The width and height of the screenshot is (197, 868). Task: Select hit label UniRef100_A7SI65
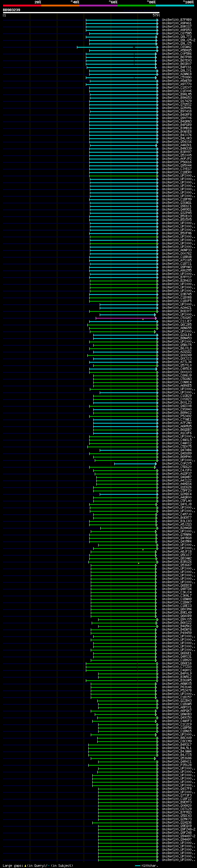pyautogui.click(x=177, y=260)
